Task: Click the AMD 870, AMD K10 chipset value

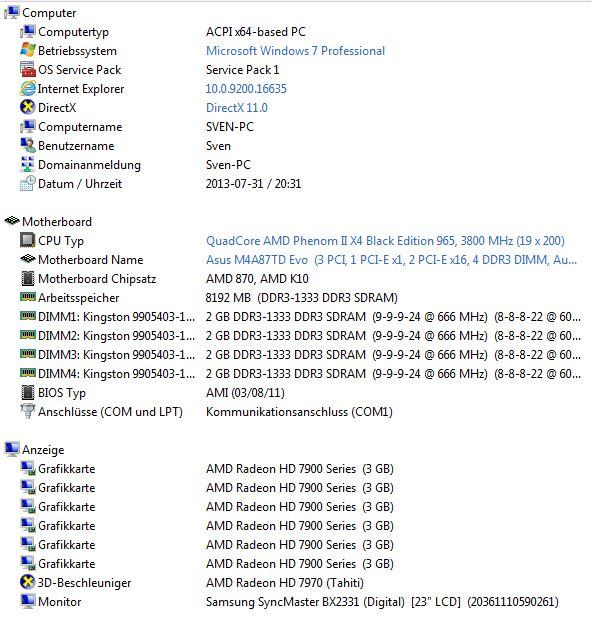Action: [257, 279]
